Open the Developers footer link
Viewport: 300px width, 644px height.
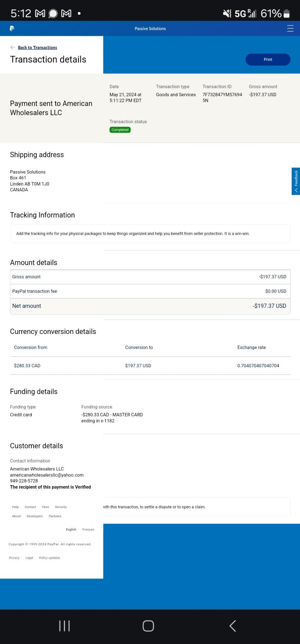pyautogui.click(x=35, y=516)
